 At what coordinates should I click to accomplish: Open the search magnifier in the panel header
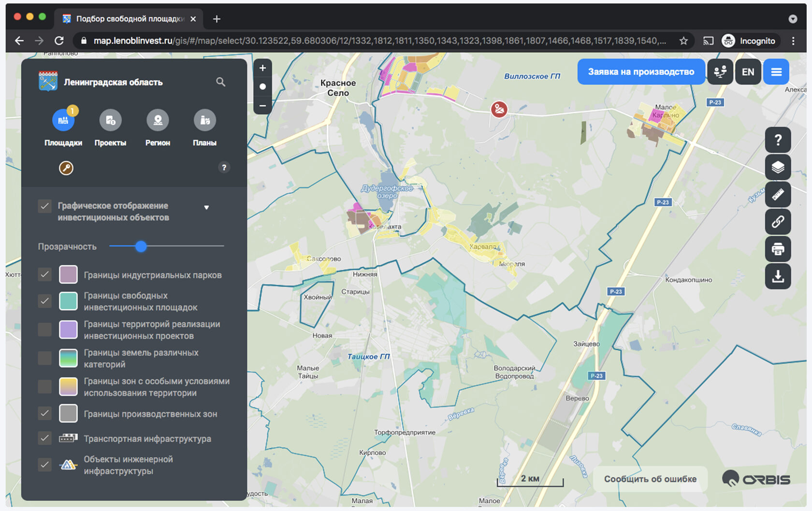221,82
